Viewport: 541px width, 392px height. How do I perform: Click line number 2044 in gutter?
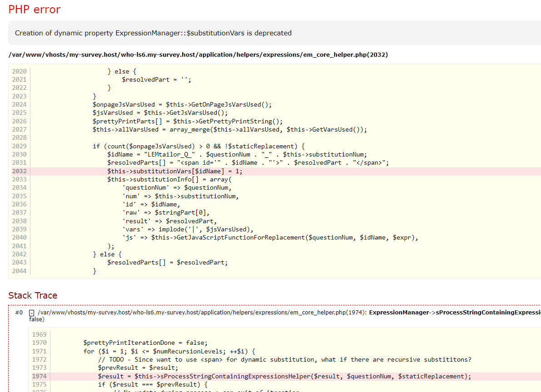[19, 271]
